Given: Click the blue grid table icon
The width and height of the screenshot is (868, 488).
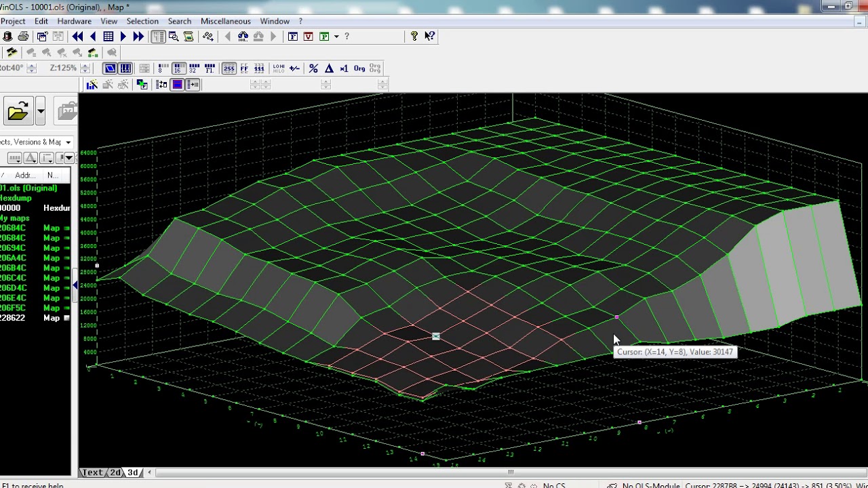Looking at the screenshot, I should click(x=108, y=37).
